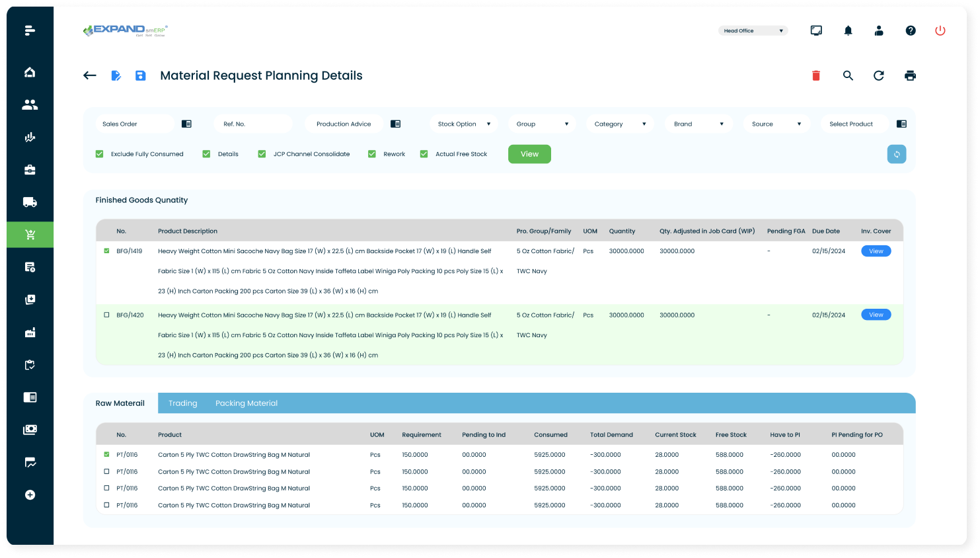Screen dimensions: 980x558
Task: Open the delivery truck sidebar module
Action: 30,202
